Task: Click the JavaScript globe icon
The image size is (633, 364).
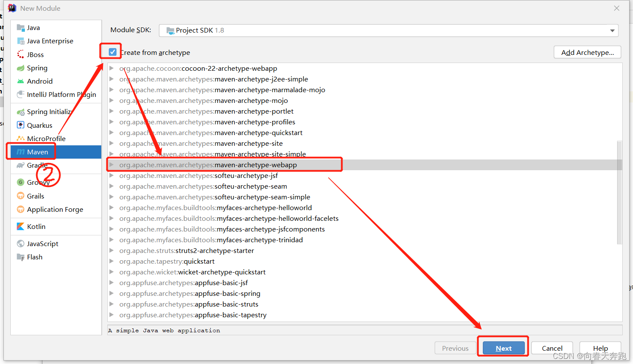Action: 21,244
